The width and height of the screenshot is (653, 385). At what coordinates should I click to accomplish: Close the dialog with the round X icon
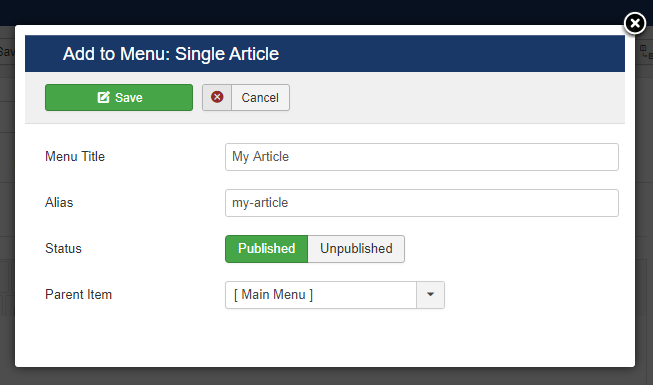pos(635,23)
